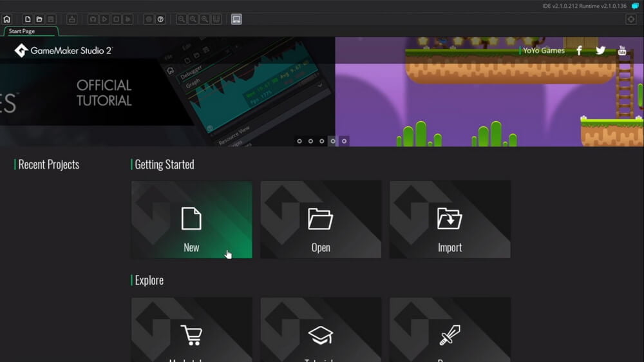Click the Explore section heading
This screenshot has height=362, width=644.
tap(149, 280)
